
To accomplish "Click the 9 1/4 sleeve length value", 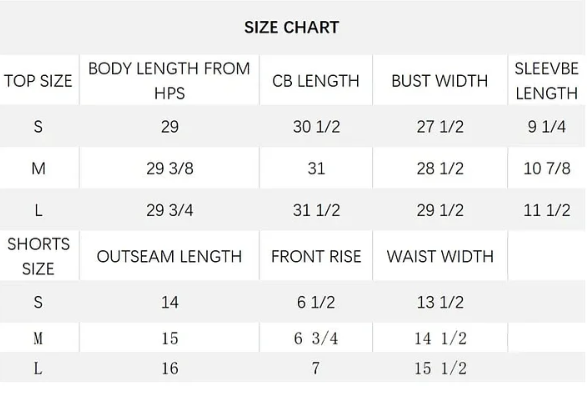I will click(547, 127).
